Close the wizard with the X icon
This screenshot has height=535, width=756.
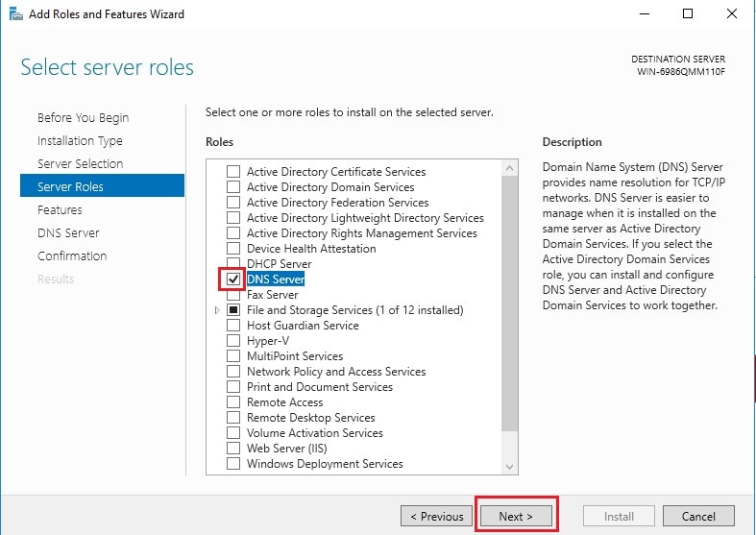tap(732, 14)
